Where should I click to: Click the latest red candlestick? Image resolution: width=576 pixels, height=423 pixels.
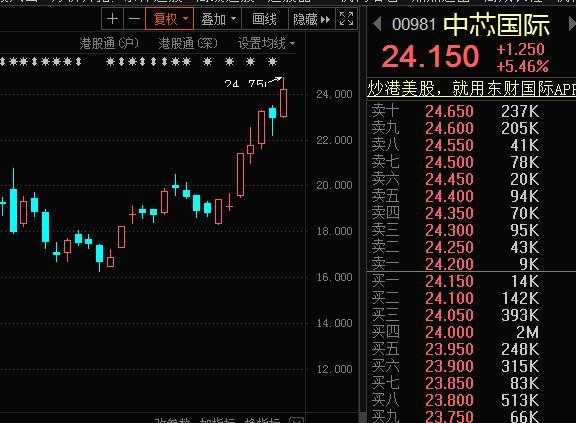[283, 103]
